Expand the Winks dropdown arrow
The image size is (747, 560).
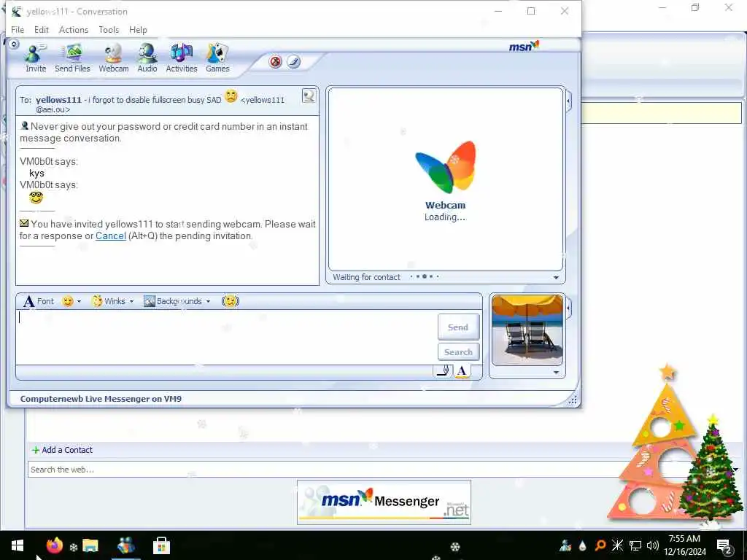131,301
